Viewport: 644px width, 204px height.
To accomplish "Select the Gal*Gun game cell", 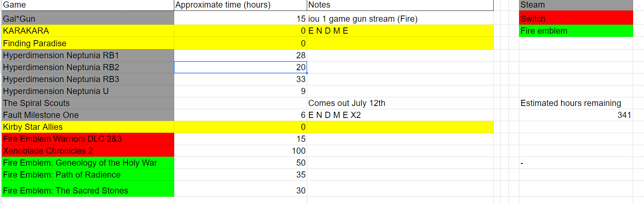I will tap(88, 18).
